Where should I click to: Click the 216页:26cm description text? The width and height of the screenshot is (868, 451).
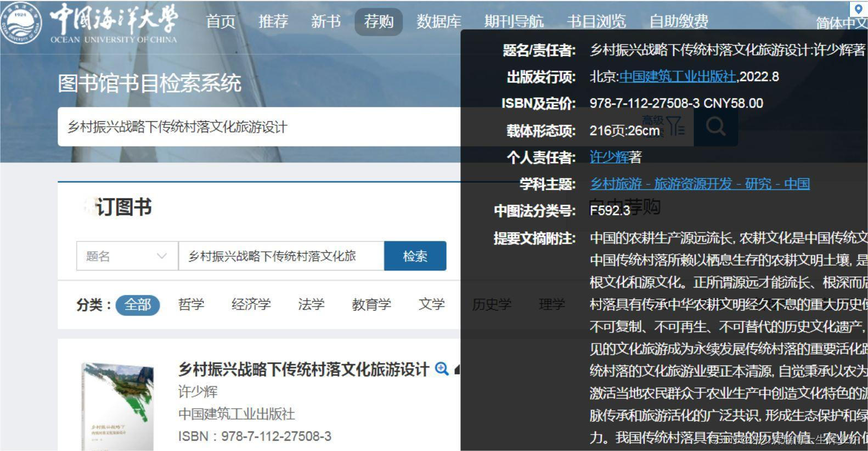[x=624, y=131]
